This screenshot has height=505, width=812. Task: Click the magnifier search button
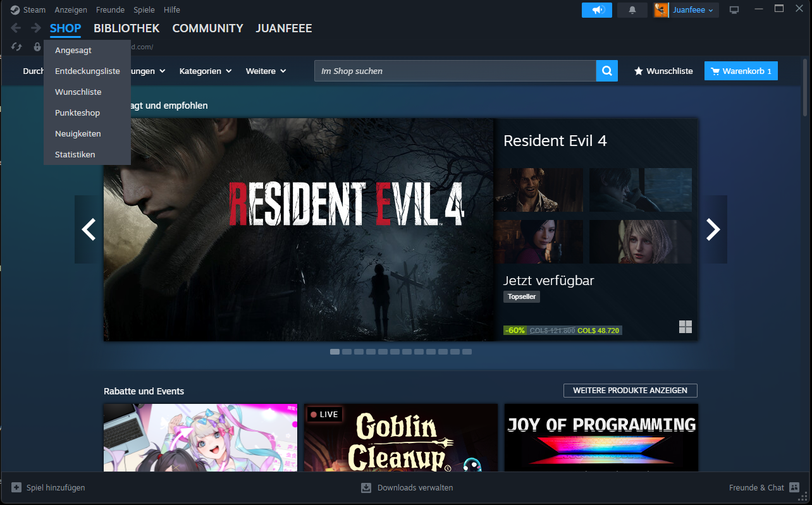coord(606,71)
